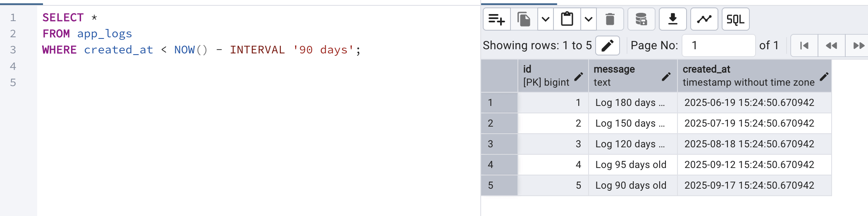Go to the next page
The height and width of the screenshot is (216, 868).
[858, 46]
